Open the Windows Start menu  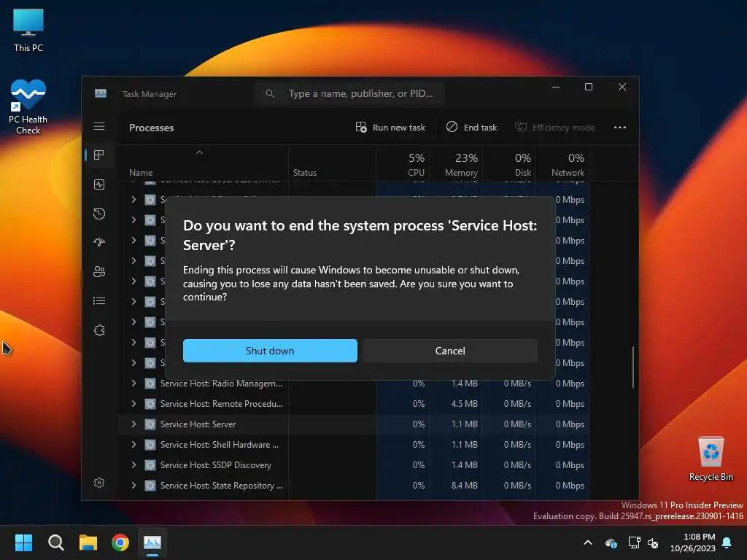[23, 542]
